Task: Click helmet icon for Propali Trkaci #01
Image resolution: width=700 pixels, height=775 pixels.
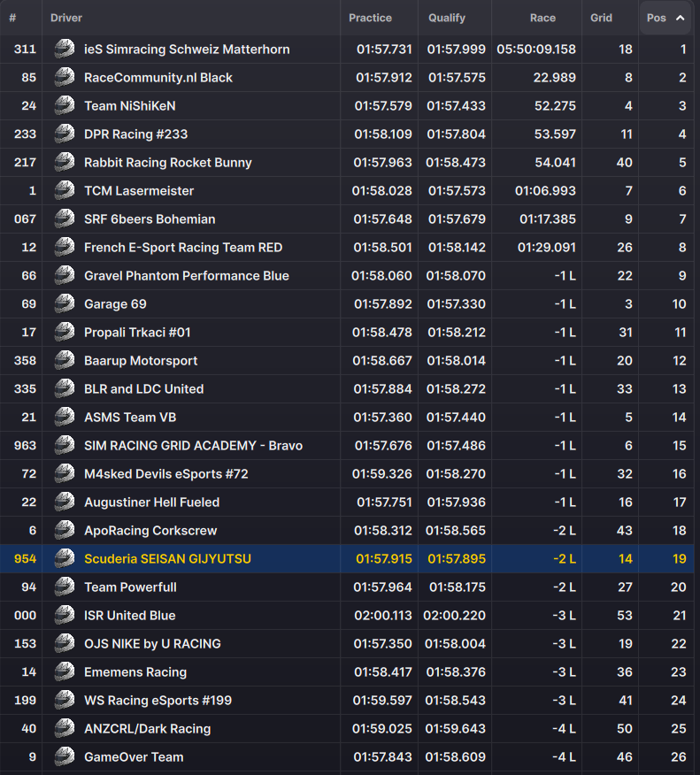Action: 65,332
